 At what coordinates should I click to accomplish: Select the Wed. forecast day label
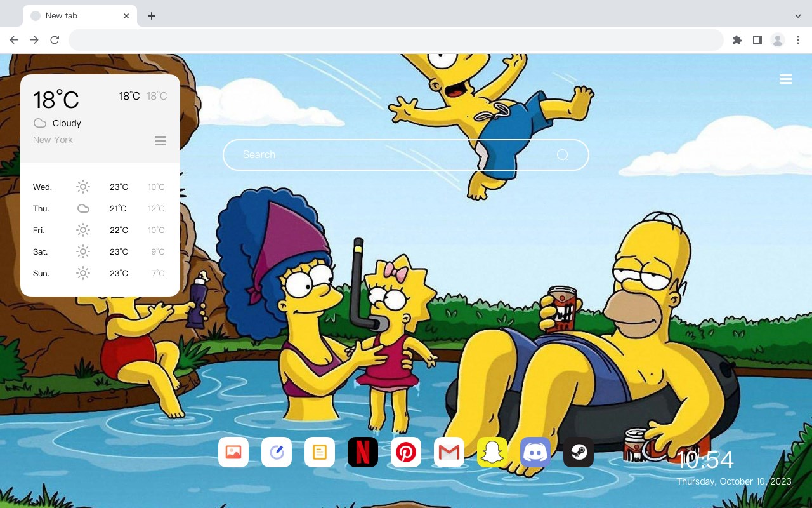pos(43,187)
